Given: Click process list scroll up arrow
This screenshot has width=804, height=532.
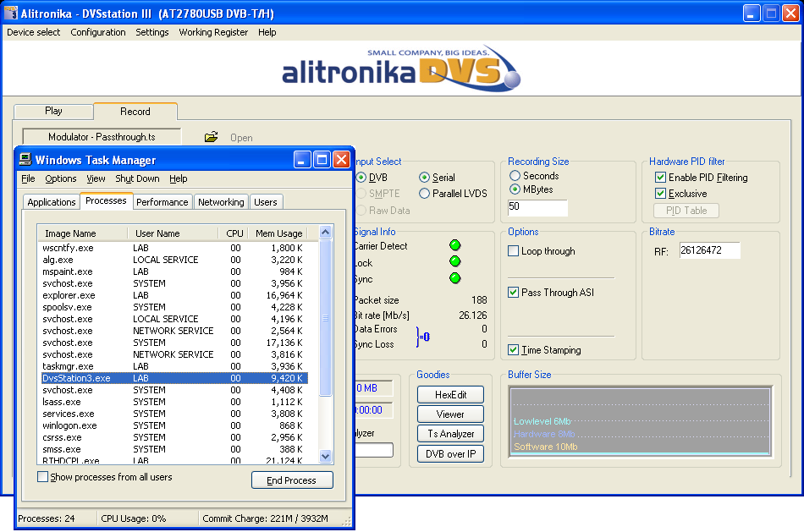Looking at the screenshot, I should pyautogui.click(x=326, y=233).
